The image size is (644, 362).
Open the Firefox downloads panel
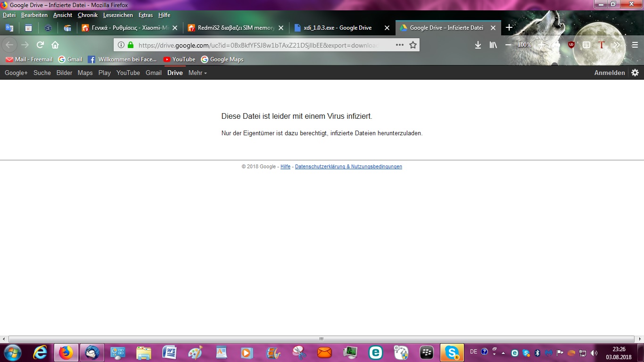coord(478,45)
